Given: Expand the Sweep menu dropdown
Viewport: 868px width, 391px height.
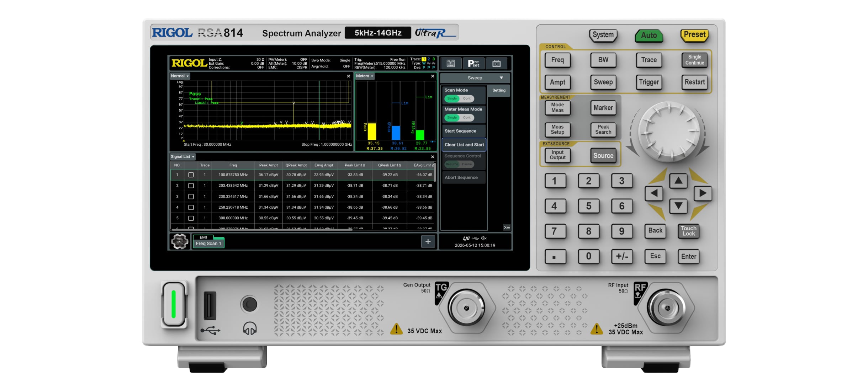Looking at the screenshot, I should (475, 78).
